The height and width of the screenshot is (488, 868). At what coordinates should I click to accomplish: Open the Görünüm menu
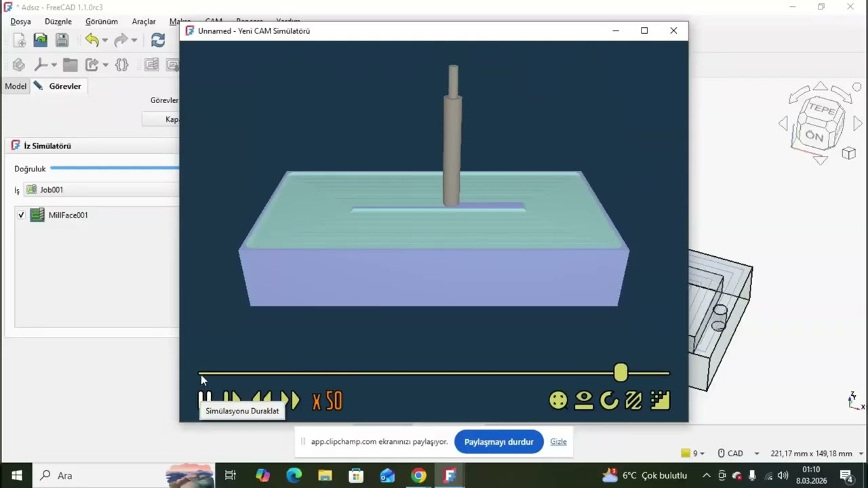(x=102, y=22)
